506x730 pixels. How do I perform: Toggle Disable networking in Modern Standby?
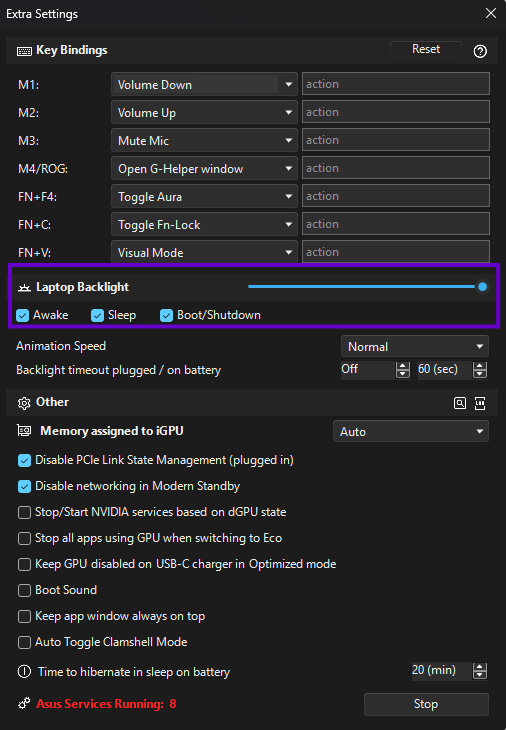[24, 487]
